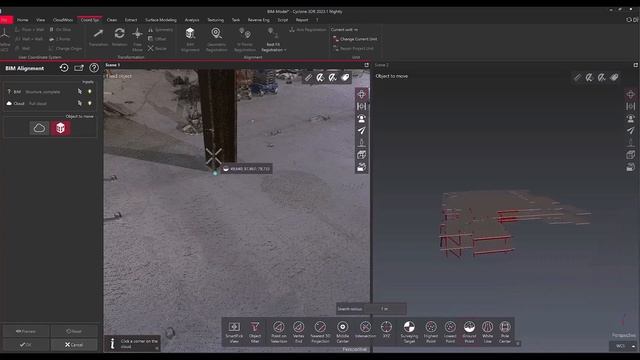Confirm with the OK button
Image resolution: width=640 pixels, height=360 pixels.
click(26, 344)
